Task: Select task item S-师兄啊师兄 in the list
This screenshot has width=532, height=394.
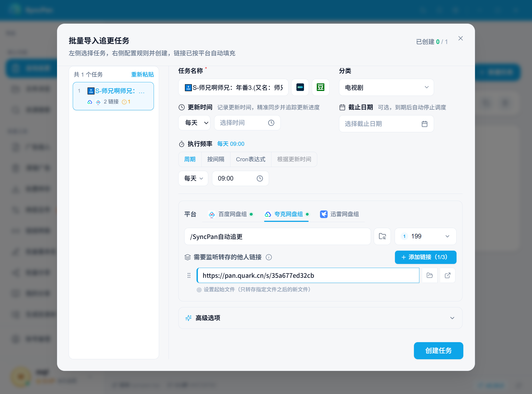Action: (x=113, y=96)
